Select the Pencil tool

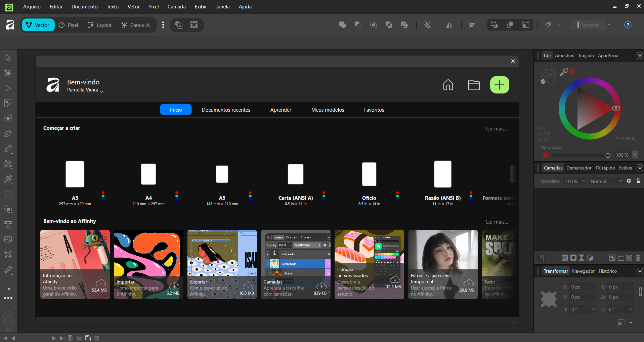(8, 149)
